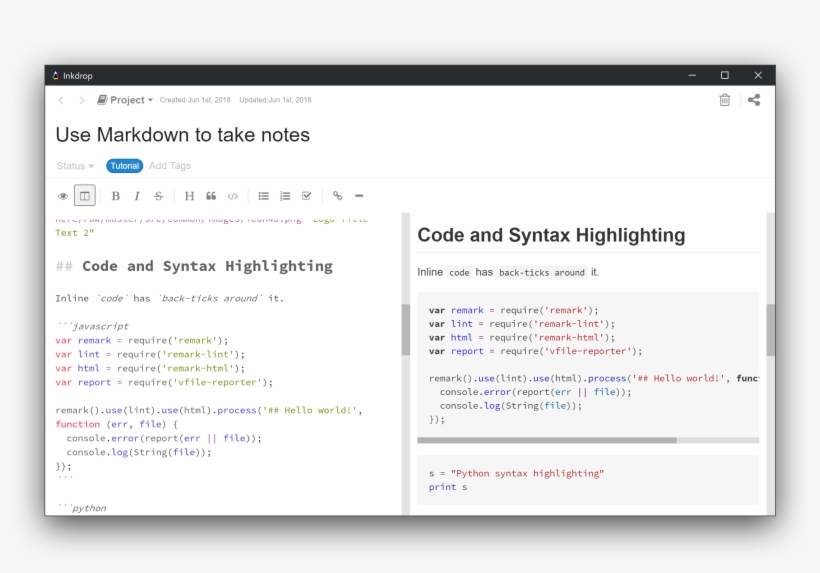Viewport: 820px width, 573px height.
Task: Insert a horizontal rule
Action: pyautogui.click(x=359, y=196)
